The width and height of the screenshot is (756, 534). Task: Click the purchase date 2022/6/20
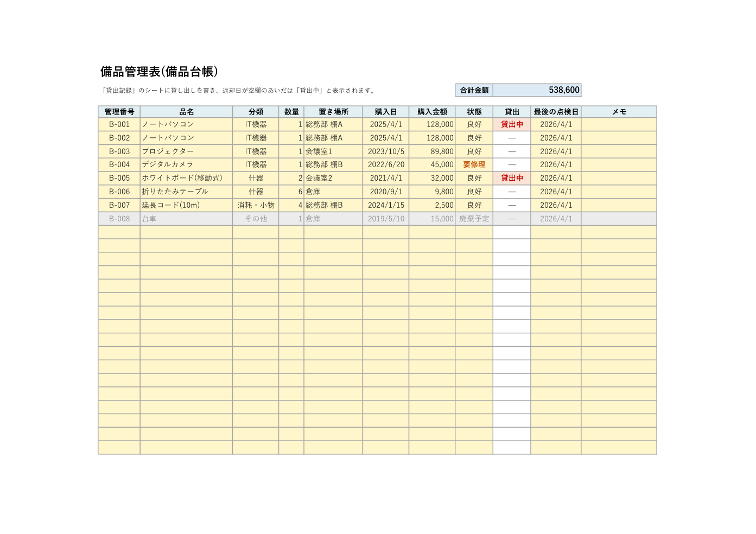click(386, 164)
